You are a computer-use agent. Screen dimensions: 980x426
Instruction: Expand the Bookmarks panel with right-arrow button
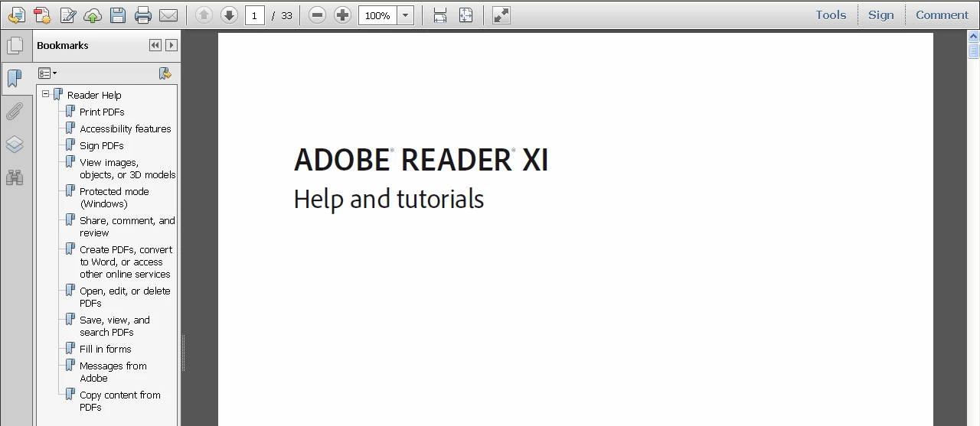(x=171, y=45)
